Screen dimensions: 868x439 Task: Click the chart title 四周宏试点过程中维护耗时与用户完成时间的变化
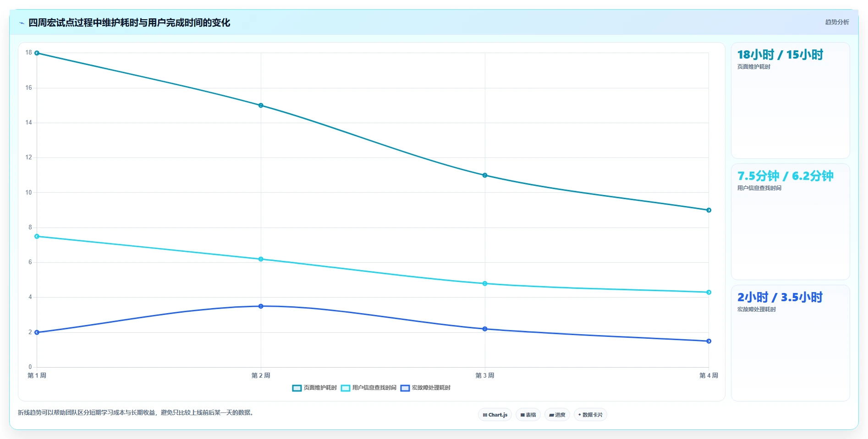129,23
